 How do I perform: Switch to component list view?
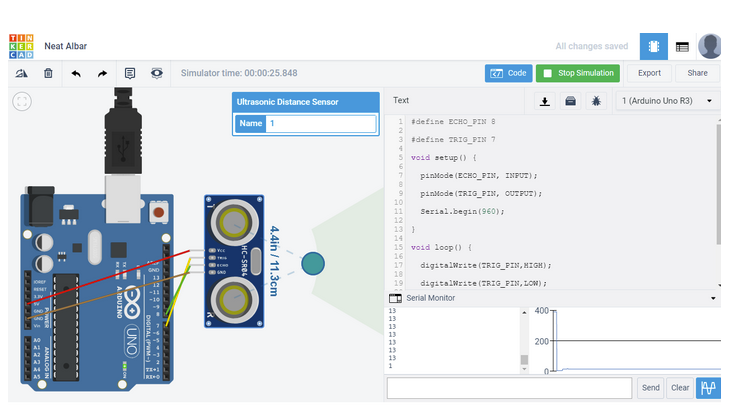[682, 46]
